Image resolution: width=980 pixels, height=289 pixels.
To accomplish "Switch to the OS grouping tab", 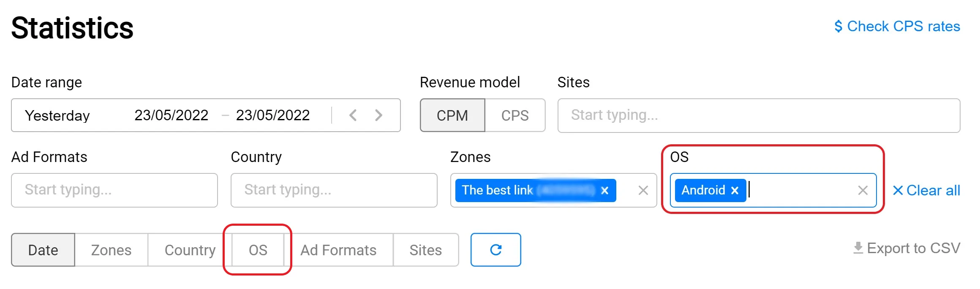I will click(x=258, y=250).
